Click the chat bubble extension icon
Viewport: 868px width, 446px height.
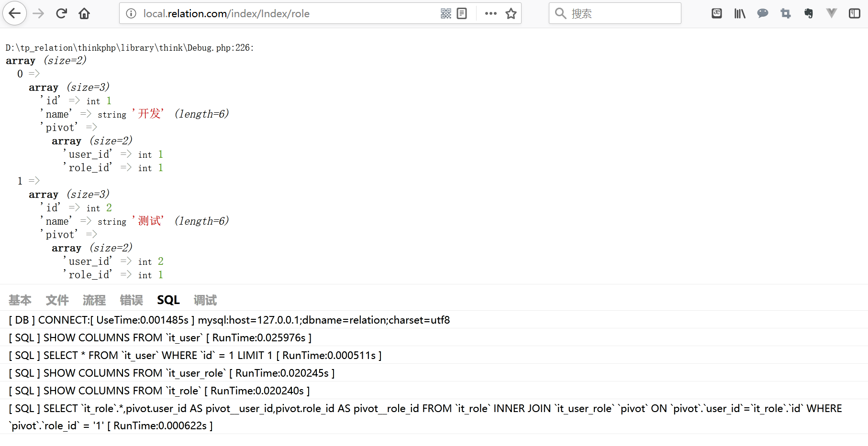coord(762,13)
